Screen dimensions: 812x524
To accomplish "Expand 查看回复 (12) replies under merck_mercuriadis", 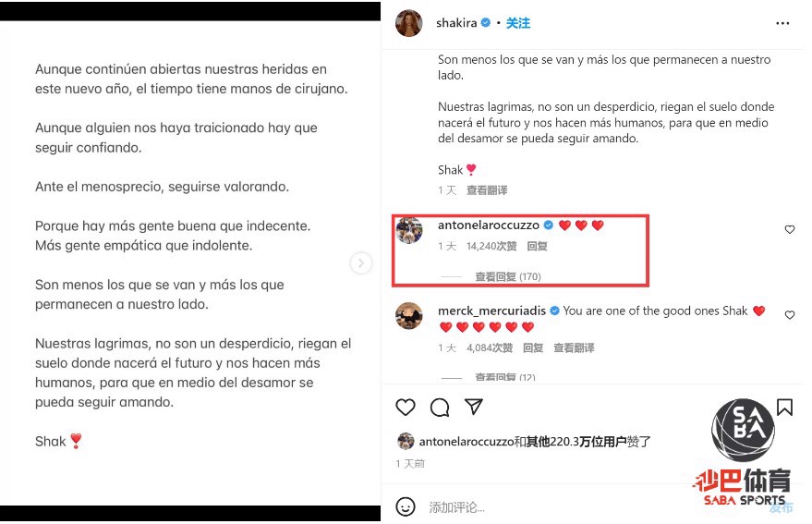I will [505, 377].
